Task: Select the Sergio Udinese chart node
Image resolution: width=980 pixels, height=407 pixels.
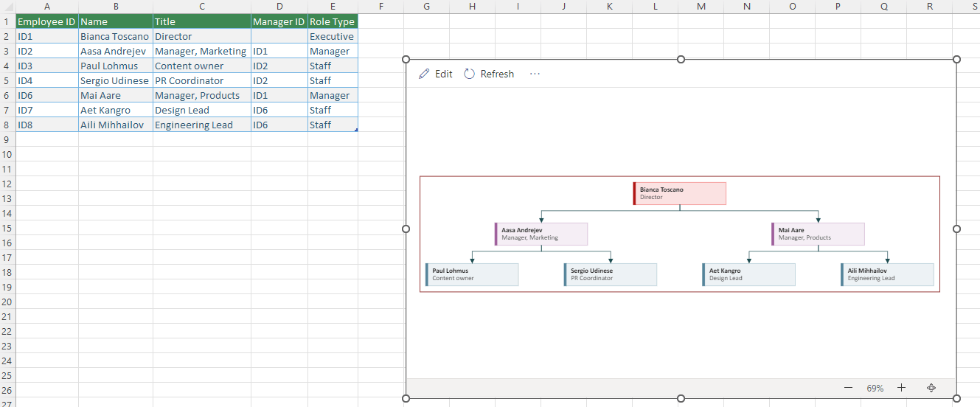Action: tap(610, 274)
